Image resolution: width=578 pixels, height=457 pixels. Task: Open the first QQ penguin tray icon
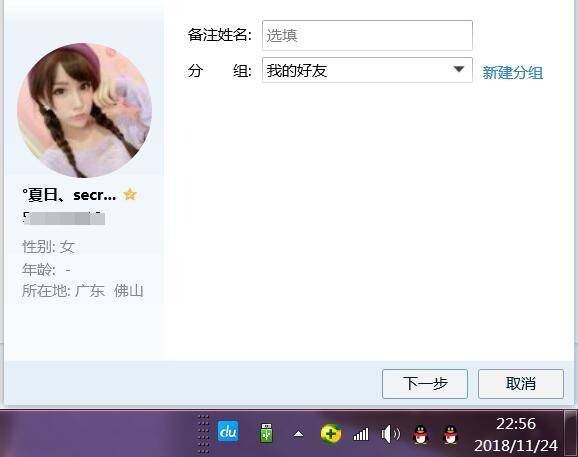[x=421, y=434]
